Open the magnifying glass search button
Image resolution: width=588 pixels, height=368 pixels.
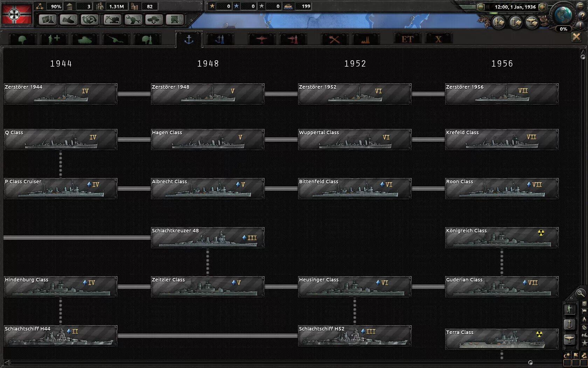click(580, 293)
